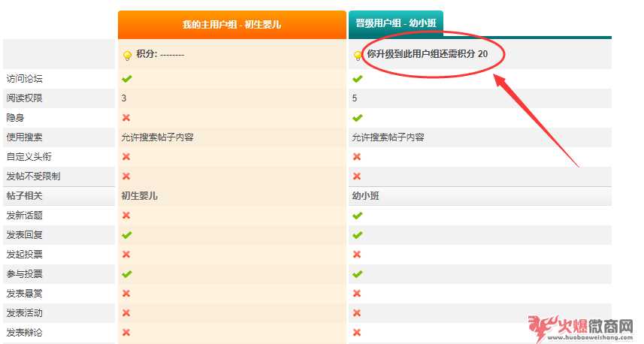Click the green check for 访问论坛 in the 幼小班 column

[358, 79]
